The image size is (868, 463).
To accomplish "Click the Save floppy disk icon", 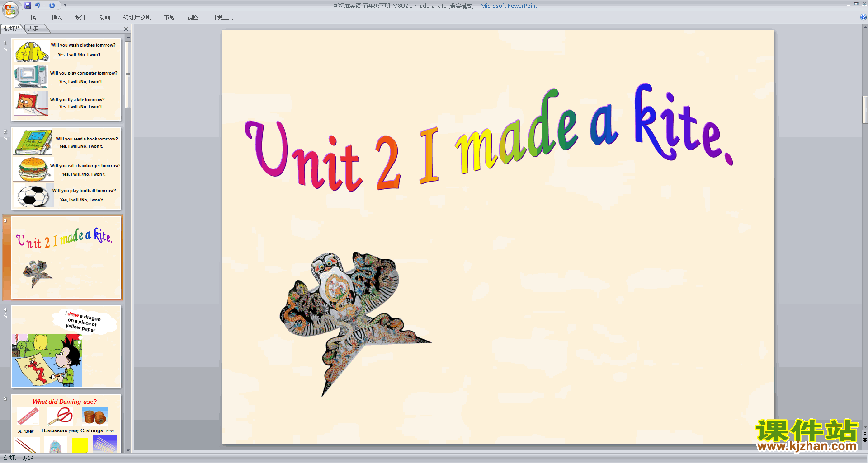I will coord(28,5).
